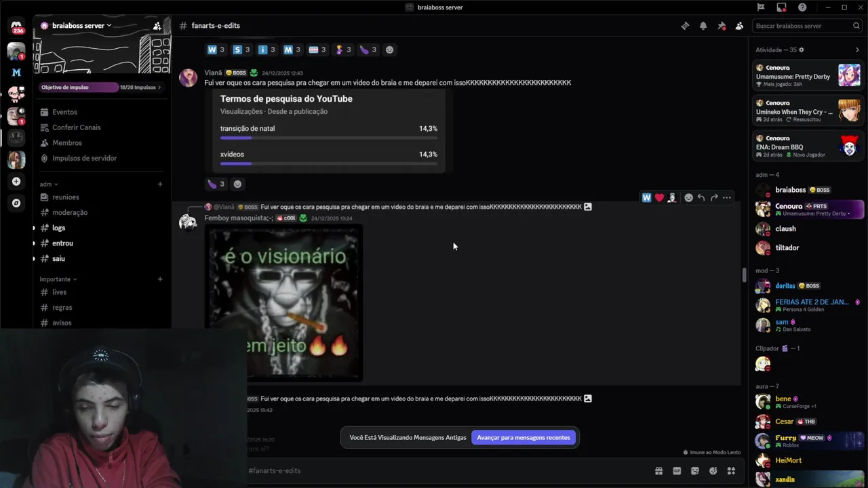Open Discover servers compass icon

click(x=16, y=203)
